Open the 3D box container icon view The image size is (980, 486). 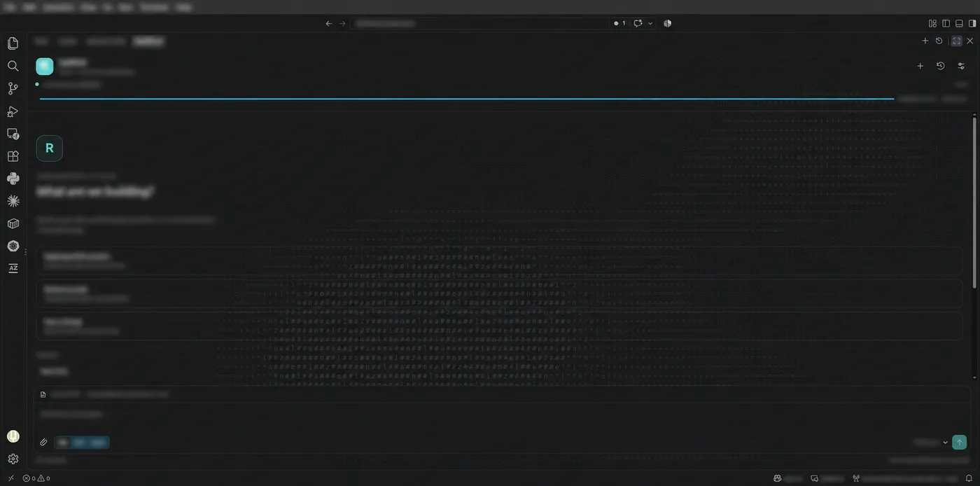pos(13,223)
